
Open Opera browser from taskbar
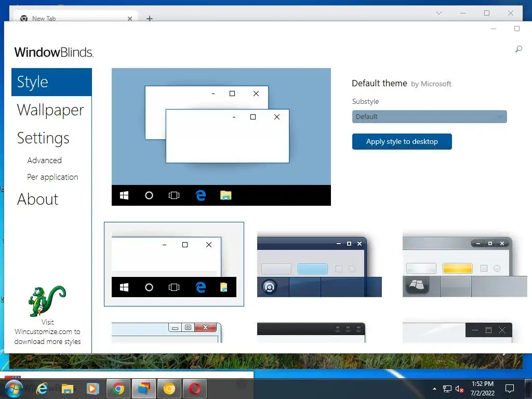[195, 389]
